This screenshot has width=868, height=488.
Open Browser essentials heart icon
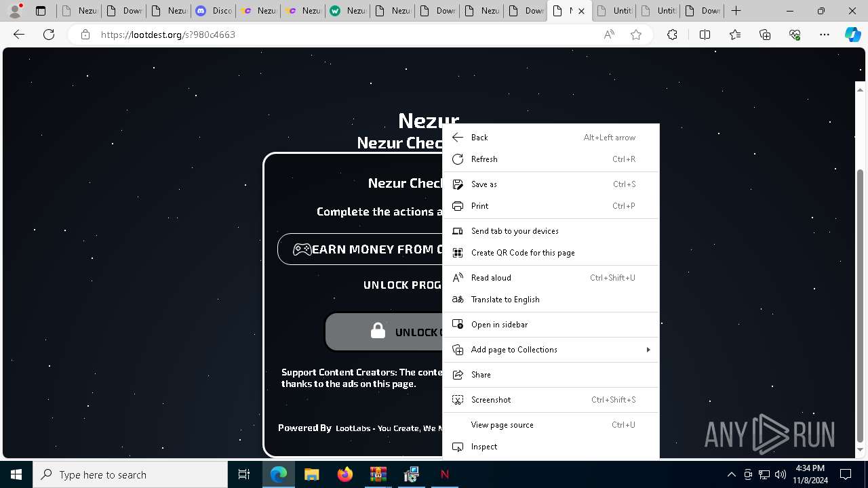coord(795,35)
